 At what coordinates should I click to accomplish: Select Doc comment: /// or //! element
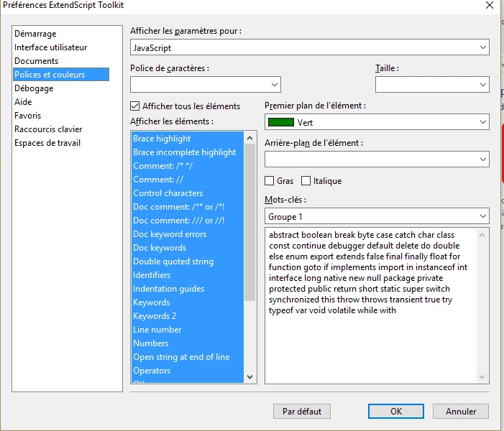pos(188,221)
